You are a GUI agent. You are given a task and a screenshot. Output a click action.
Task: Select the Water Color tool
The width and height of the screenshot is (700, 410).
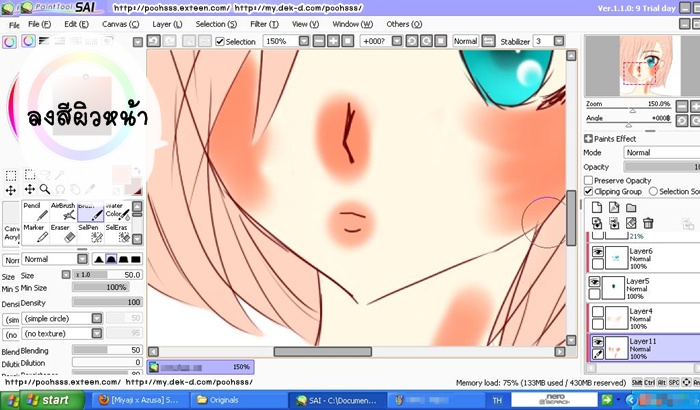pos(118,212)
